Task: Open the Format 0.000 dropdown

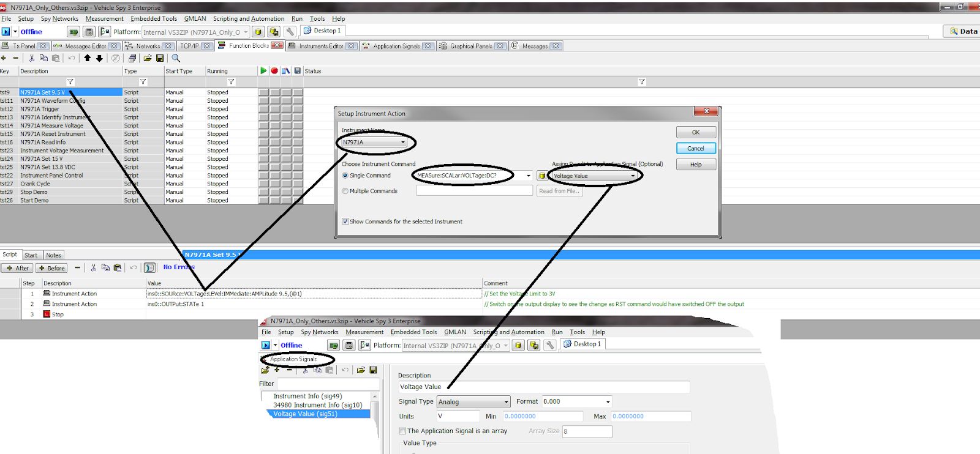Action: (608, 402)
